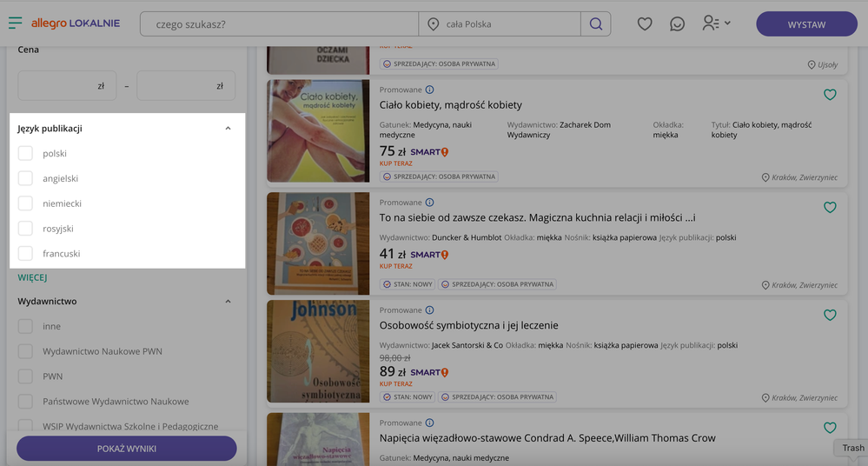
Task: Click Promowane info icon on To na siebie listing
Action: tap(429, 203)
